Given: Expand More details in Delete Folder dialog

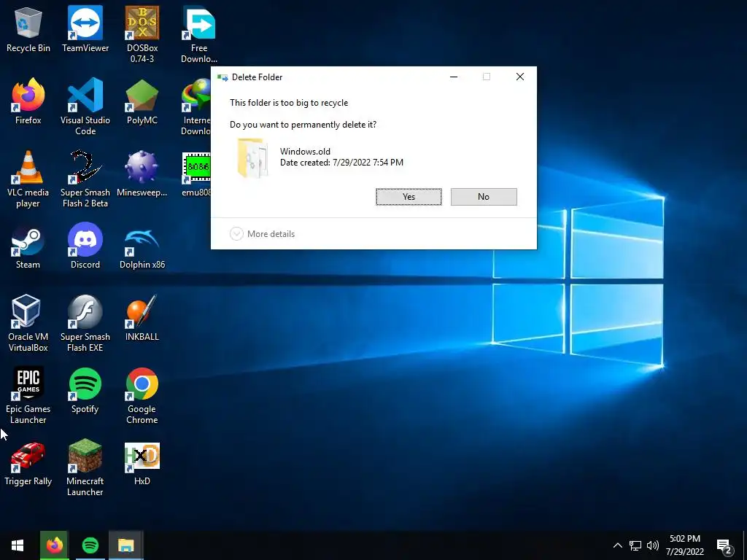Looking at the screenshot, I should [263, 234].
